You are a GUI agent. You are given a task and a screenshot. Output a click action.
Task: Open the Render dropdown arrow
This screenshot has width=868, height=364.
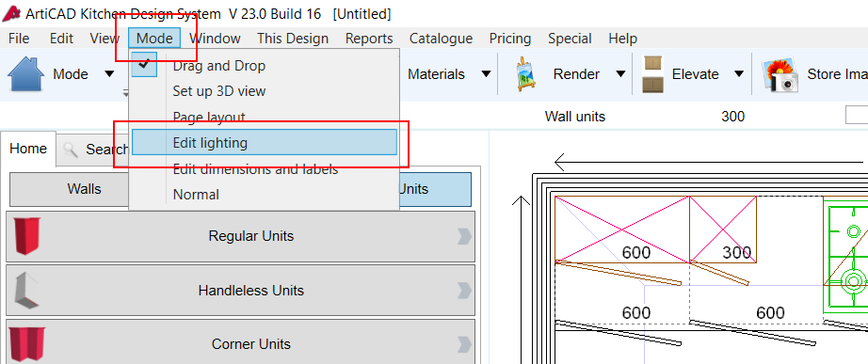click(620, 74)
